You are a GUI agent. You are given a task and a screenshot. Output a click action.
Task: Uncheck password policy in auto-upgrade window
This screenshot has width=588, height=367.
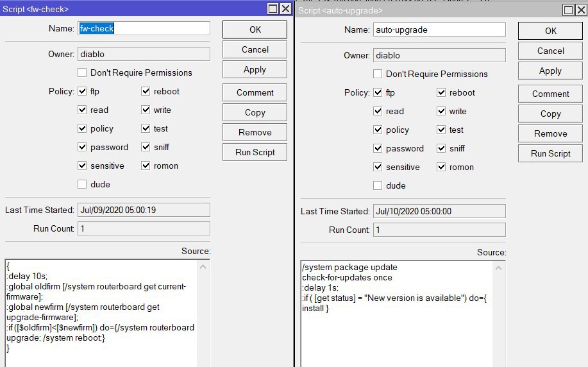[x=378, y=148]
